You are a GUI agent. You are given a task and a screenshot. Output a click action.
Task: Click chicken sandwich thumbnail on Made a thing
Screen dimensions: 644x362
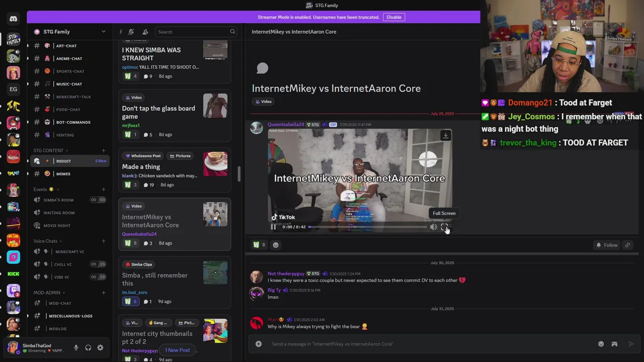(215, 163)
